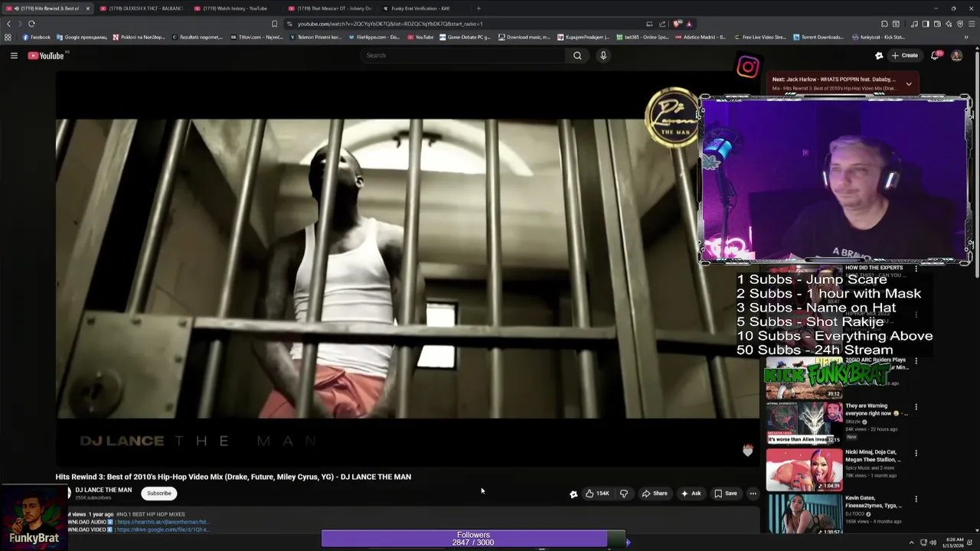Go to YouTube home via logo
The image size is (980, 551).
46,55
